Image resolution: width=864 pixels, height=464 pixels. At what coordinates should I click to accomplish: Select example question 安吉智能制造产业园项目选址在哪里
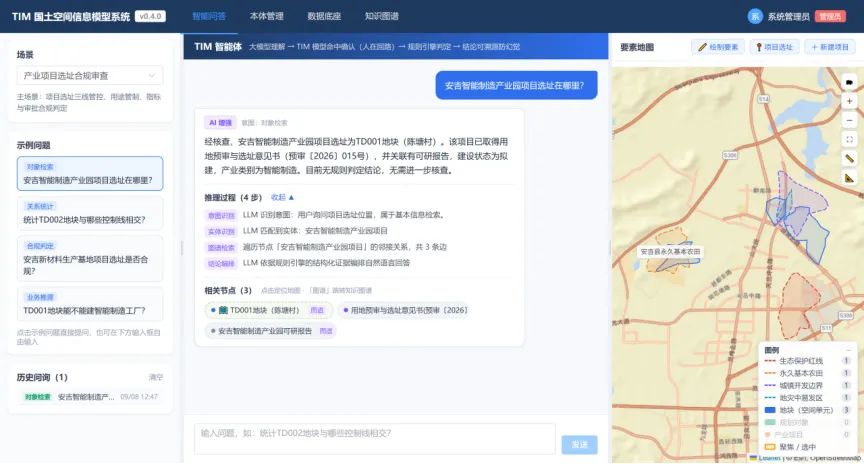tap(90, 174)
